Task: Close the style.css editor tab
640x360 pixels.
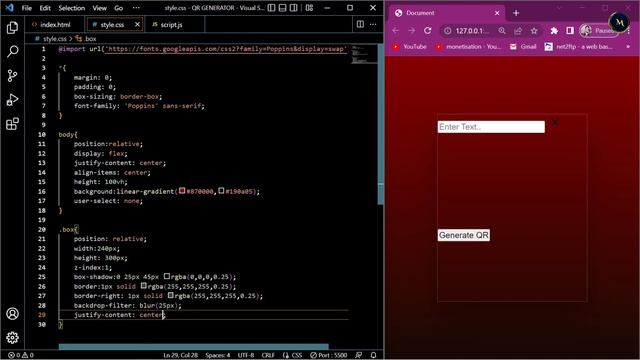Action: point(138,24)
